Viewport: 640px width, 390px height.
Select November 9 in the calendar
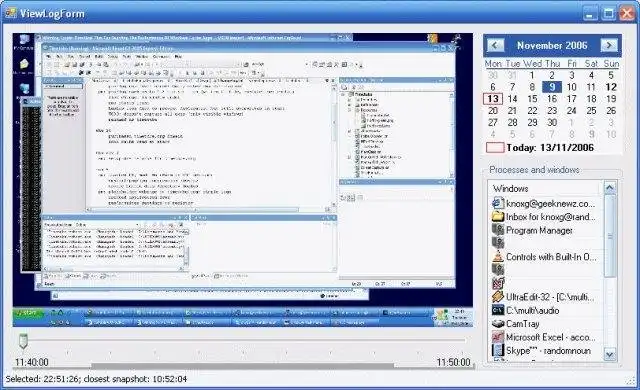click(x=552, y=87)
